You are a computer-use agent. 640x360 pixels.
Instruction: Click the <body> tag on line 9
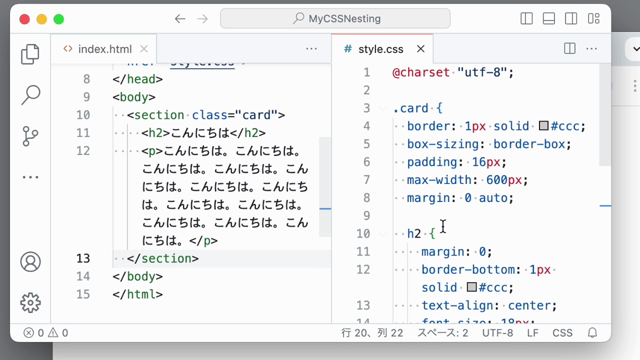click(134, 97)
